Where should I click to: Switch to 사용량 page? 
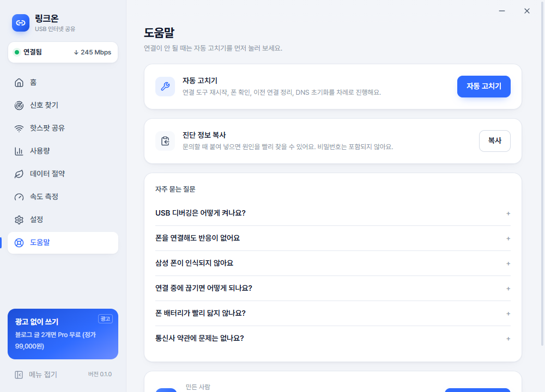click(63, 151)
